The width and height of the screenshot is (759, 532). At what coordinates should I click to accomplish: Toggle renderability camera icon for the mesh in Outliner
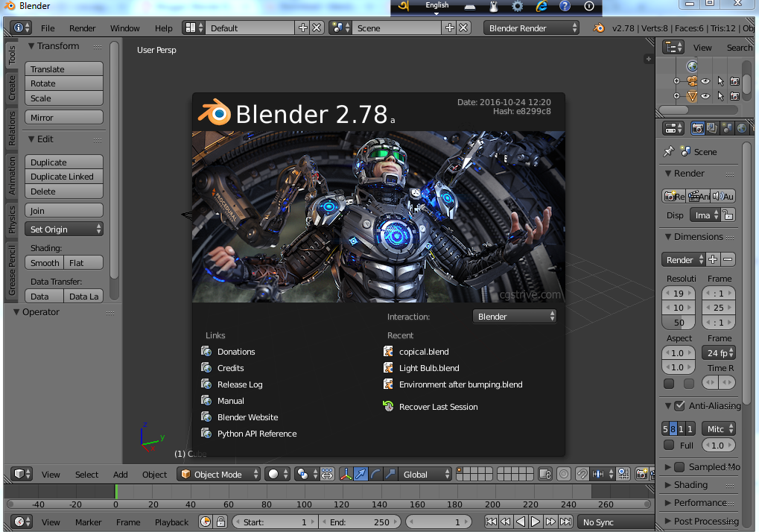point(735,96)
